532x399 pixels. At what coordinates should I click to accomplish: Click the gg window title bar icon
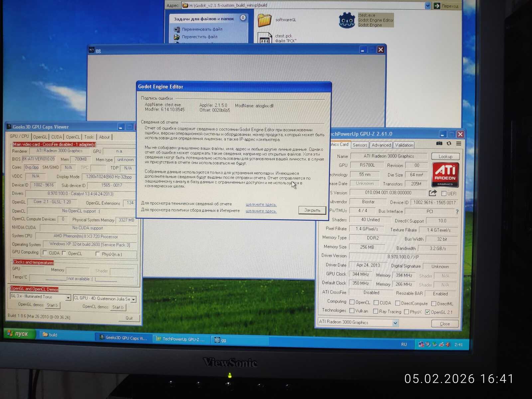click(x=92, y=50)
